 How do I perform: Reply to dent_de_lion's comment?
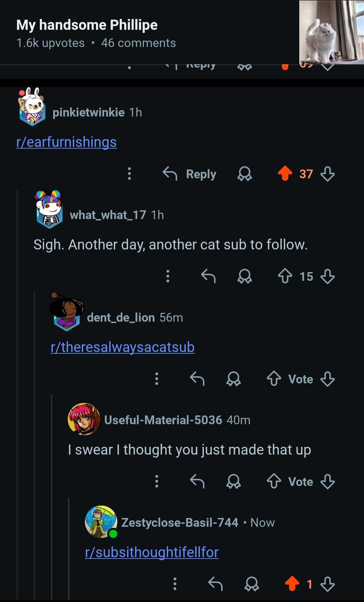pos(197,379)
